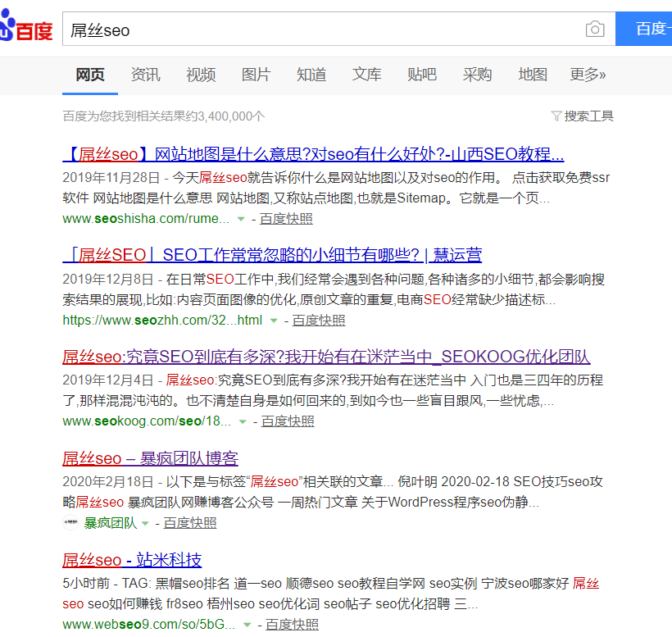The width and height of the screenshot is (672, 637).
Task: Click the 暴疯团队 site favicon
Action: tap(70, 522)
